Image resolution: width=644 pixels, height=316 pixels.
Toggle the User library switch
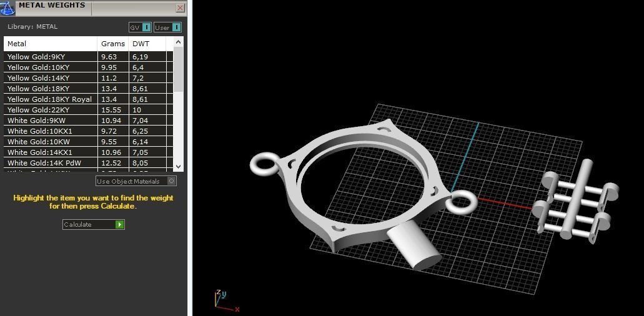167,27
